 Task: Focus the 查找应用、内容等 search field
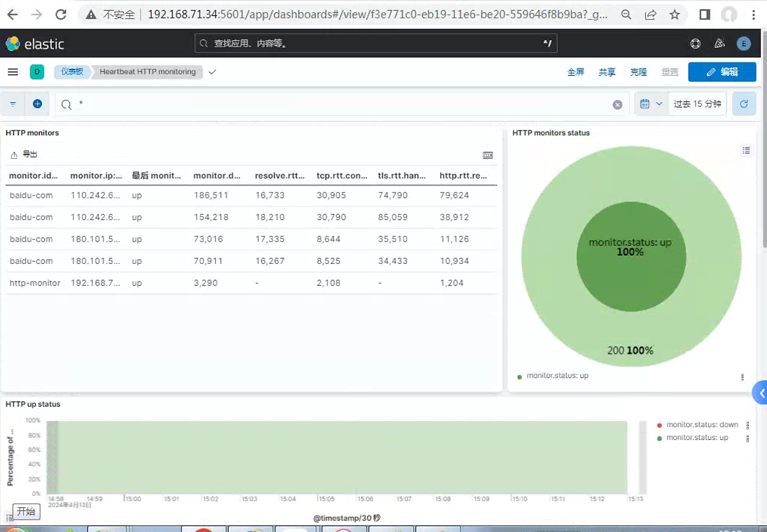[376, 43]
